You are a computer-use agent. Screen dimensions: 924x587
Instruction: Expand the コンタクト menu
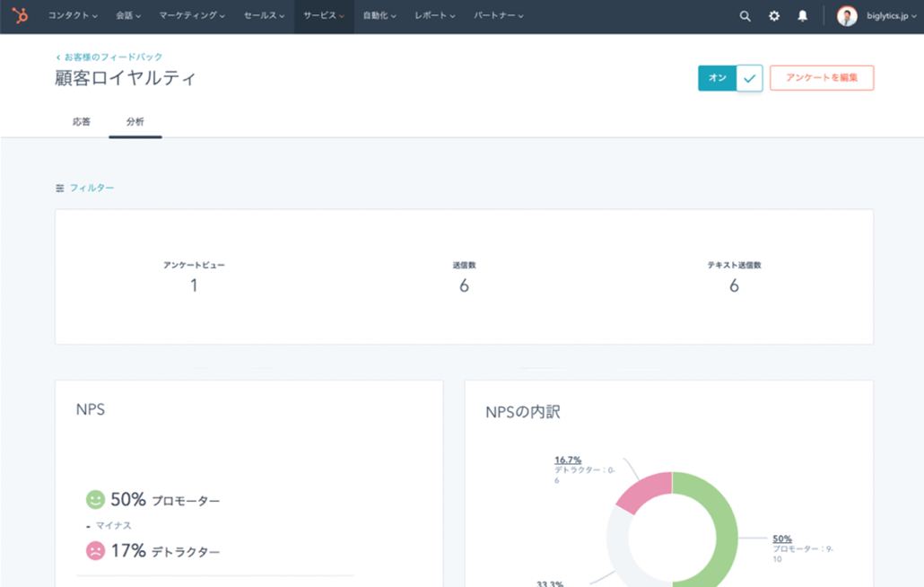coord(73,16)
